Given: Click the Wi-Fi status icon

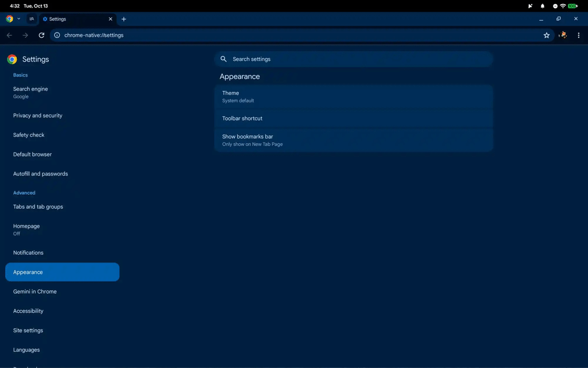Looking at the screenshot, I should point(563,6).
